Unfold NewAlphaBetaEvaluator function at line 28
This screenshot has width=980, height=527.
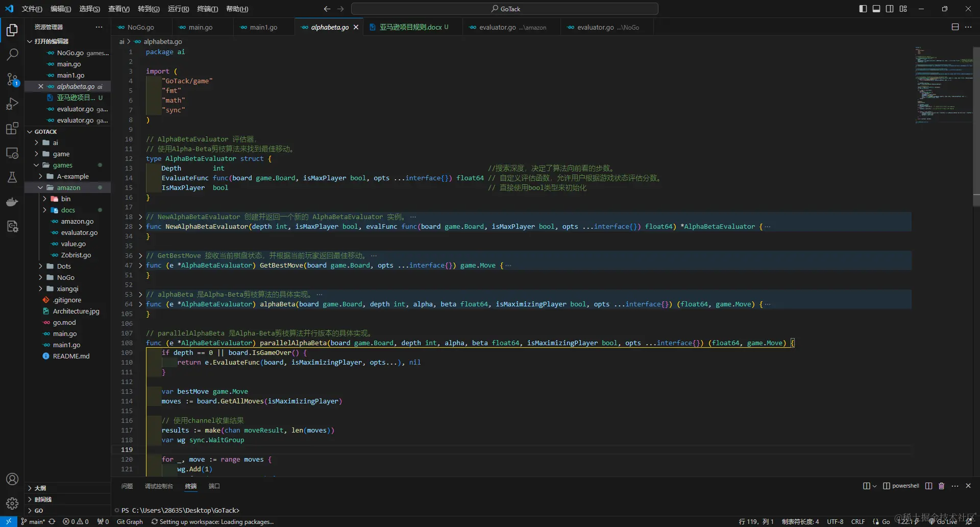[140, 226]
